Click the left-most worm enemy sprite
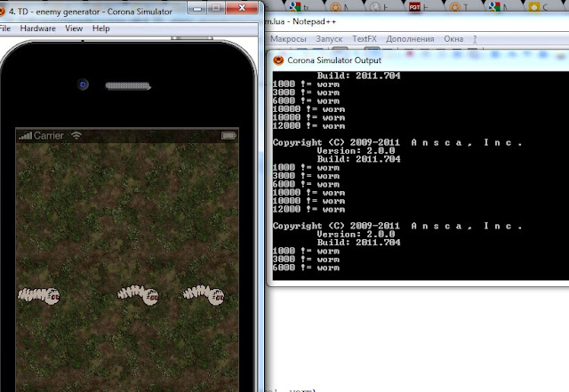 click(39, 295)
